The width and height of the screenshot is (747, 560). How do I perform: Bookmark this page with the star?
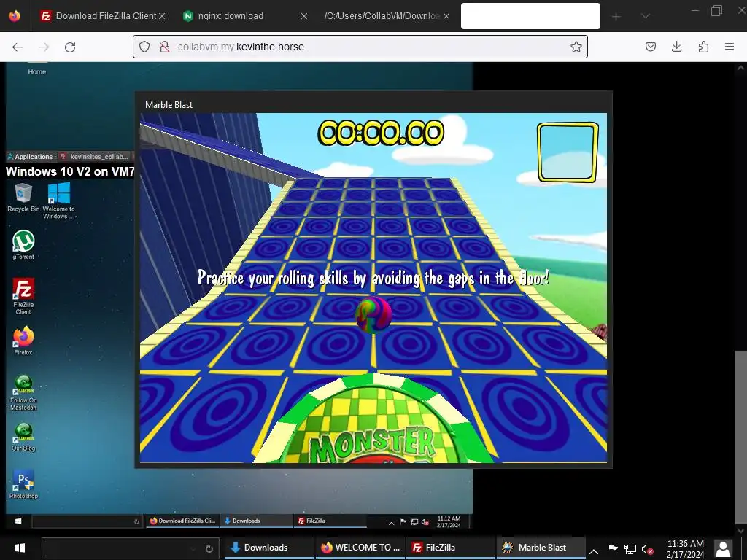(576, 47)
